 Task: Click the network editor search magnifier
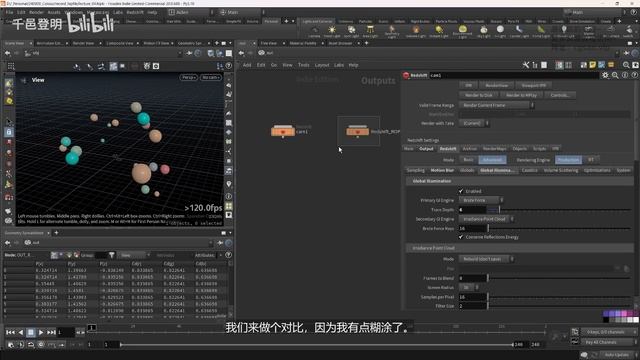pyautogui.click(x=626, y=65)
